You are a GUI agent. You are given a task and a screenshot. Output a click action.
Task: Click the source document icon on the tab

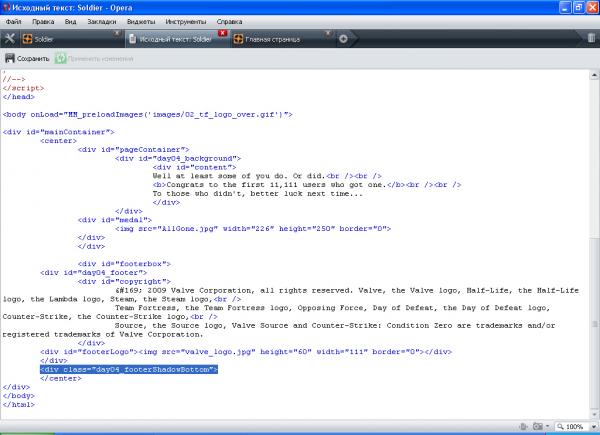(x=132, y=39)
